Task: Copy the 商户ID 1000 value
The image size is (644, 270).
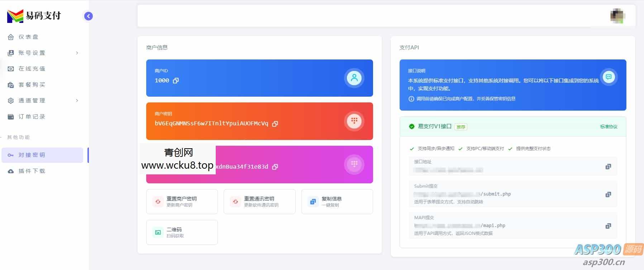Action: coord(176,81)
